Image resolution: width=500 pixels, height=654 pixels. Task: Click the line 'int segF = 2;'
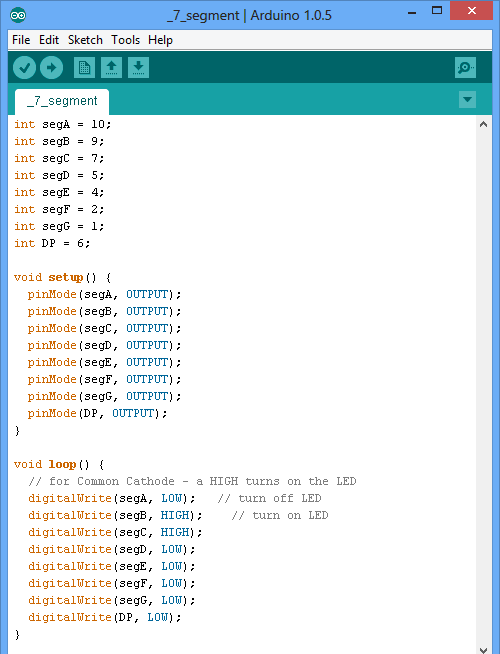click(x=59, y=209)
